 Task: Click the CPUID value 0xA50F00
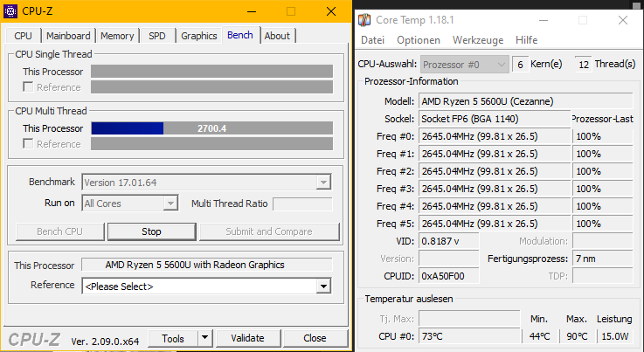coord(449,276)
